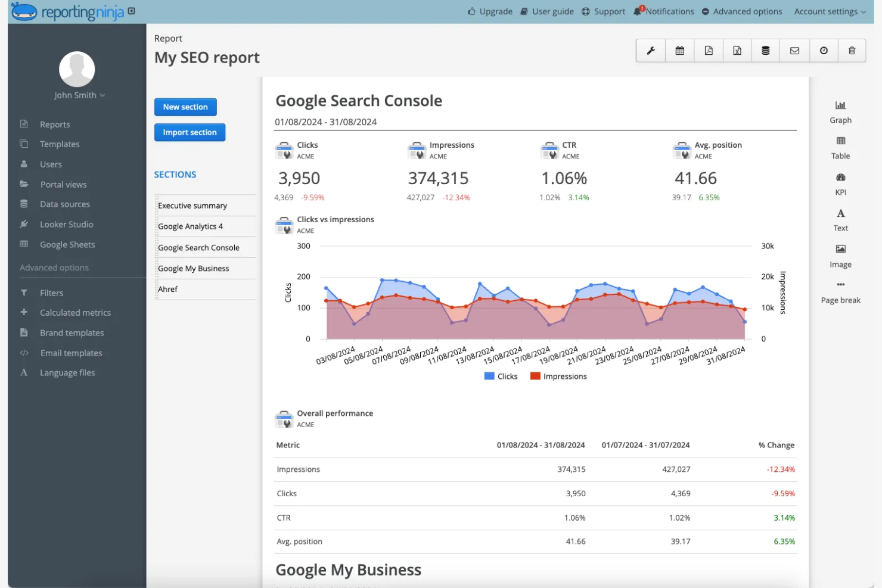This screenshot has width=882, height=588.
Task: Create a New section
Action: [185, 107]
